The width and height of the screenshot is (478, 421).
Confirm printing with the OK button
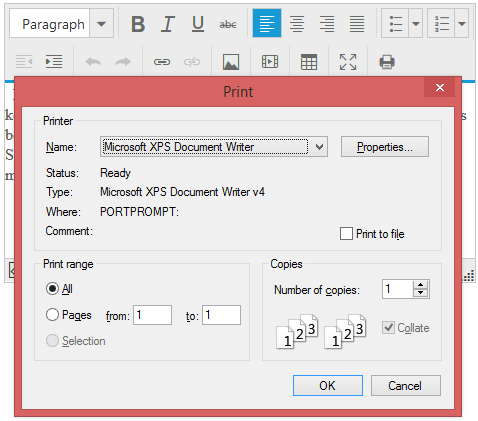click(x=328, y=386)
